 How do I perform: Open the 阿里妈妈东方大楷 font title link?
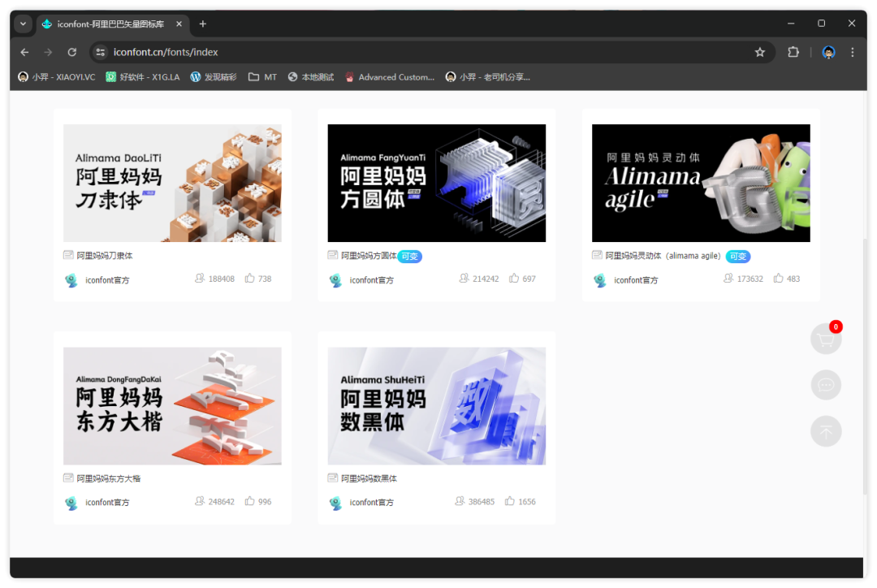[x=109, y=478]
